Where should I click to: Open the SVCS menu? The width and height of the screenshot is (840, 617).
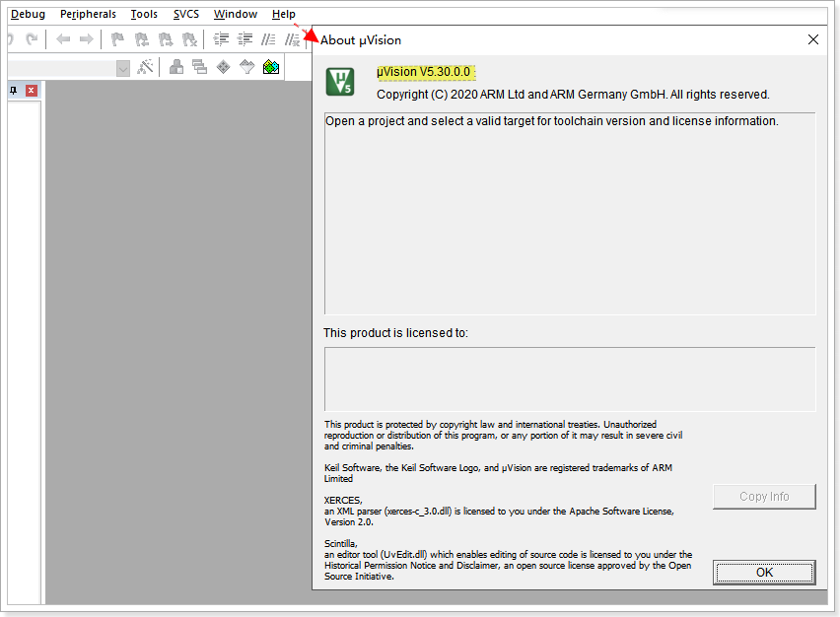click(x=186, y=14)
